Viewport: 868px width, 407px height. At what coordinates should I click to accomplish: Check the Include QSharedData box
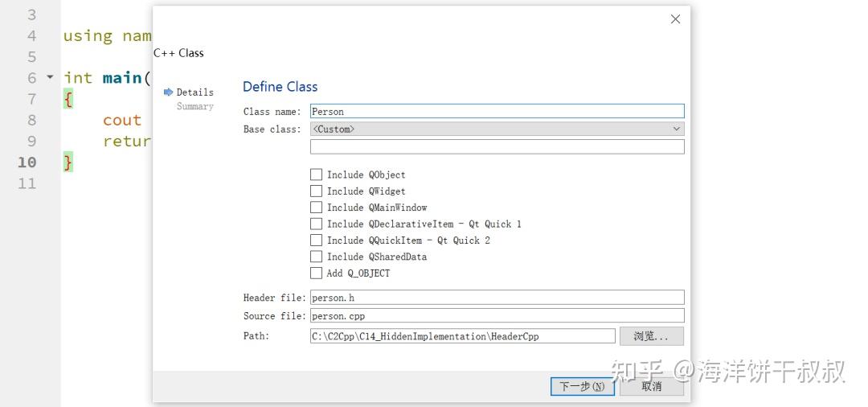click(x=317, y=257)
